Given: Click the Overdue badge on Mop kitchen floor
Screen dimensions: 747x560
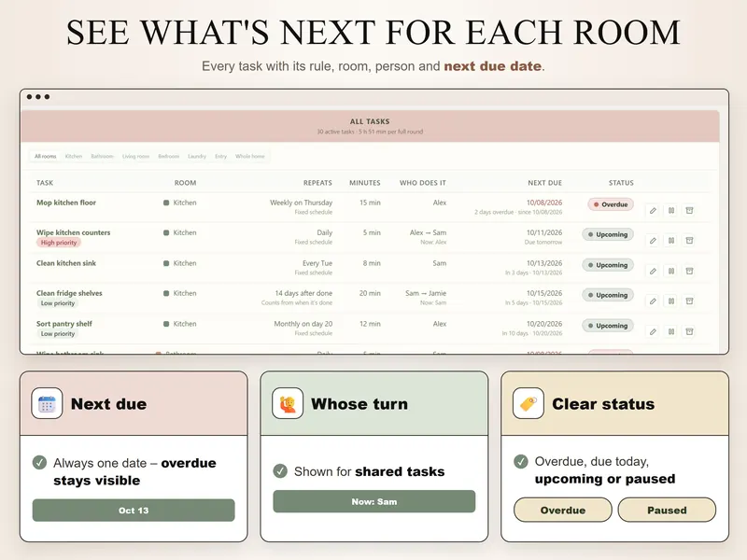Looking at the screenshot, I should pyautogui.click(x=611, y=204).
